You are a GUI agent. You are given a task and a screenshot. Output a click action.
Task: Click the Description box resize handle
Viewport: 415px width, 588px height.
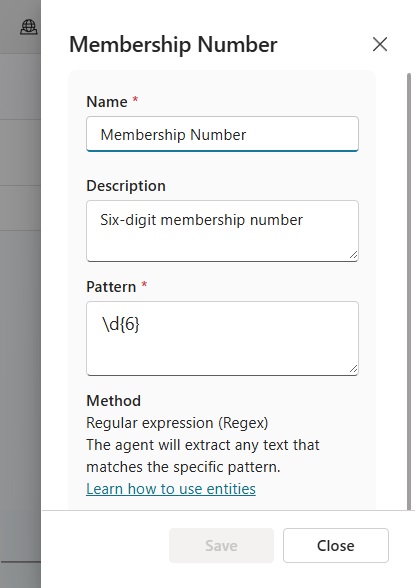pyautogui.click(x=353, y=255)
